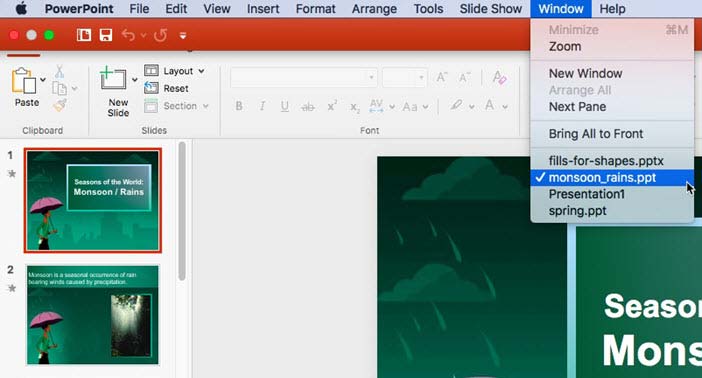Click the Change Case Aa icon
The height and width of the screenshot is (378, 702).
pyautogui.click(x=410, y=107)
